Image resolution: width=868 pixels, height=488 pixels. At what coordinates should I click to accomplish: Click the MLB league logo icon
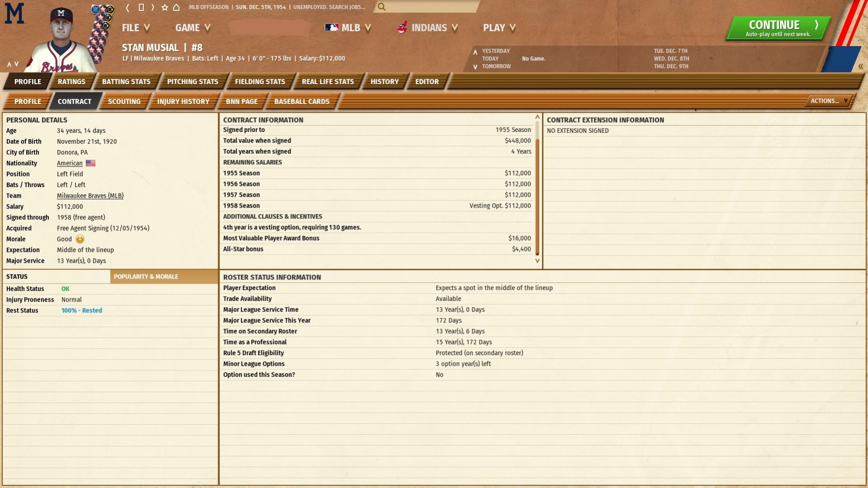coord(332,28)
